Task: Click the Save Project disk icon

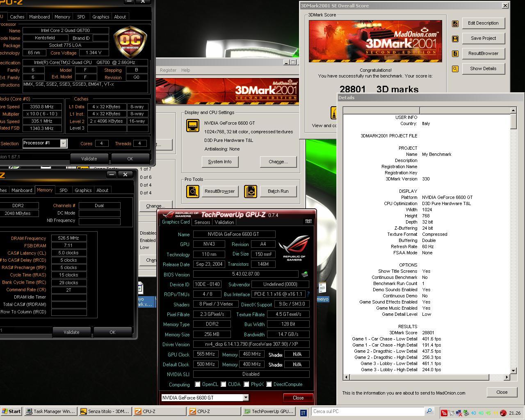Action: tap(455, 39)
